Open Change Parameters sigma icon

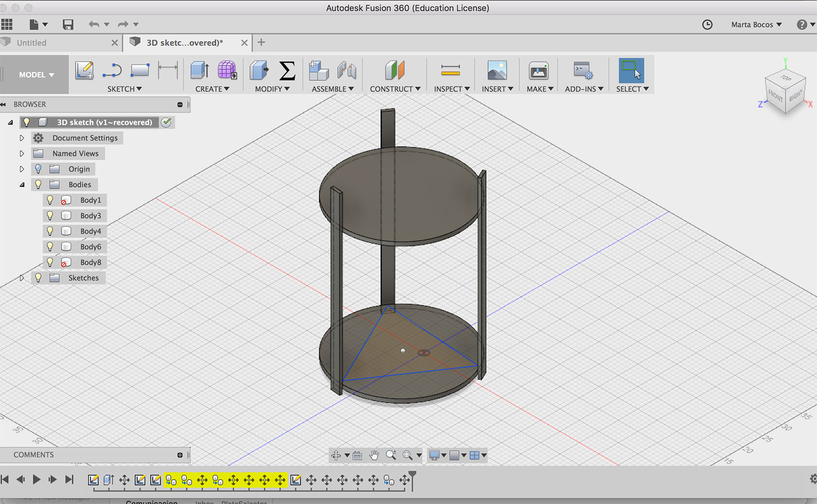pos(287,71)
